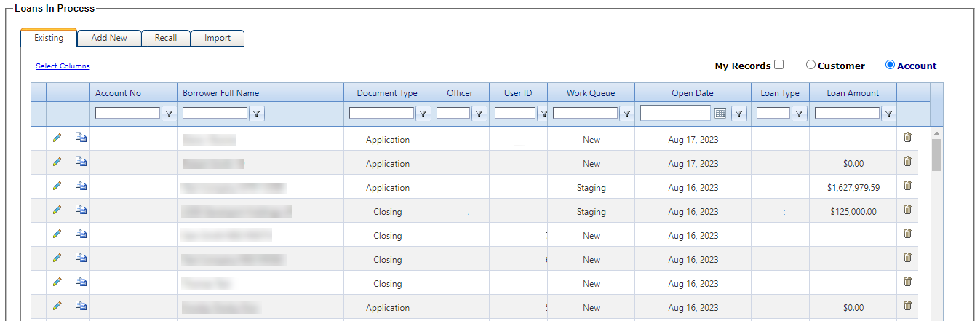Select Staging cell in the $125,000.00 row

591,211
